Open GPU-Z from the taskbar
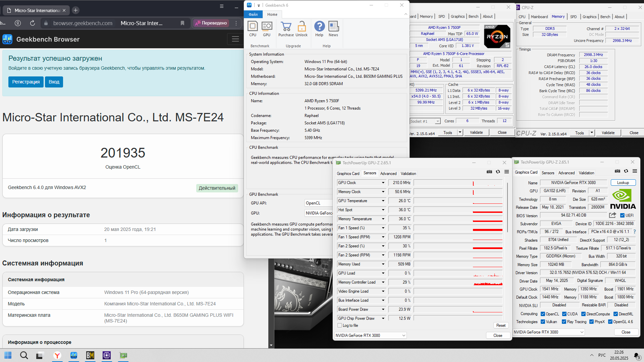 click(x=123, y=355)
